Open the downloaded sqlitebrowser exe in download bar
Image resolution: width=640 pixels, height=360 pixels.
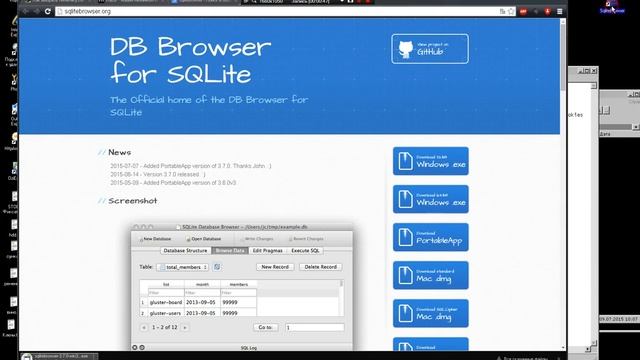pos(60,356)
